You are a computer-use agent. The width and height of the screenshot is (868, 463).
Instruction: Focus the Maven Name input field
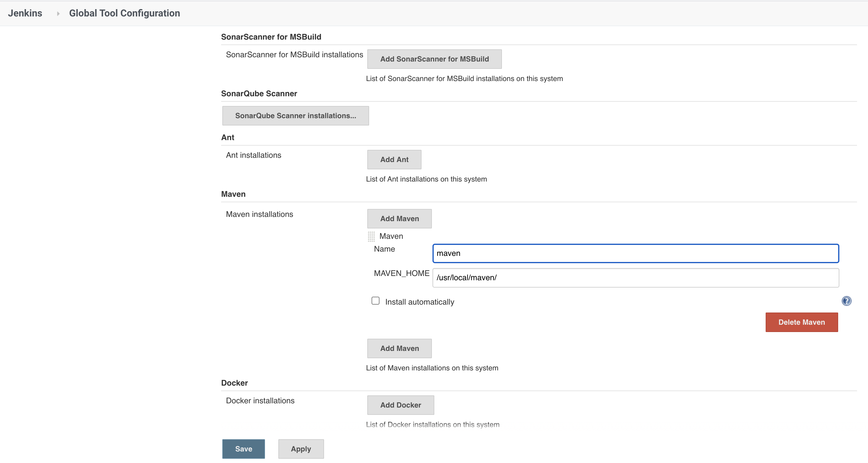point(636,253)
